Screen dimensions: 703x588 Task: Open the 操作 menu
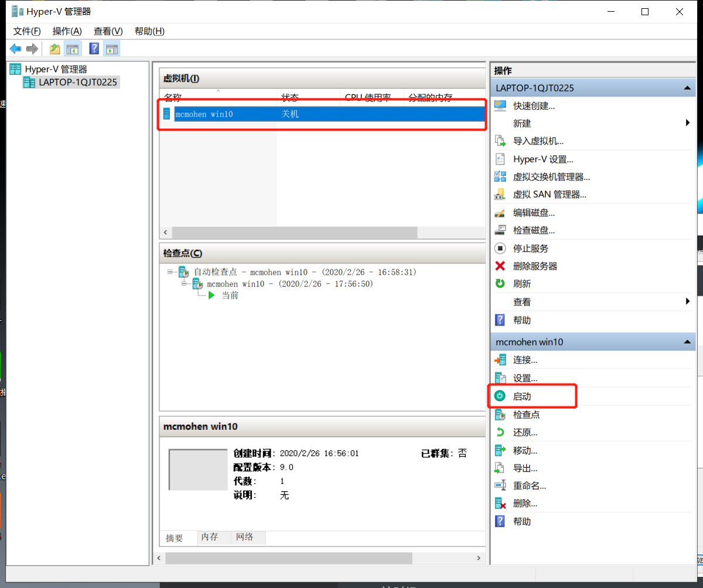pyautogui.click(x=67, y=31)
